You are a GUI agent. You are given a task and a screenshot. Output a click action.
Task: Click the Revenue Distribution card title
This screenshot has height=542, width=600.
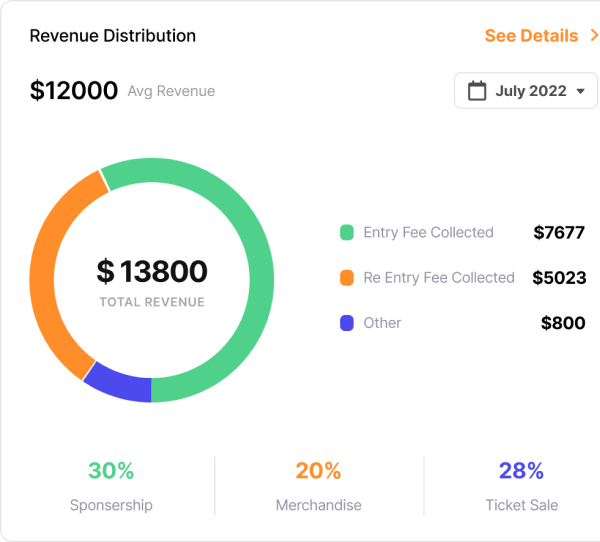[112, 36]
